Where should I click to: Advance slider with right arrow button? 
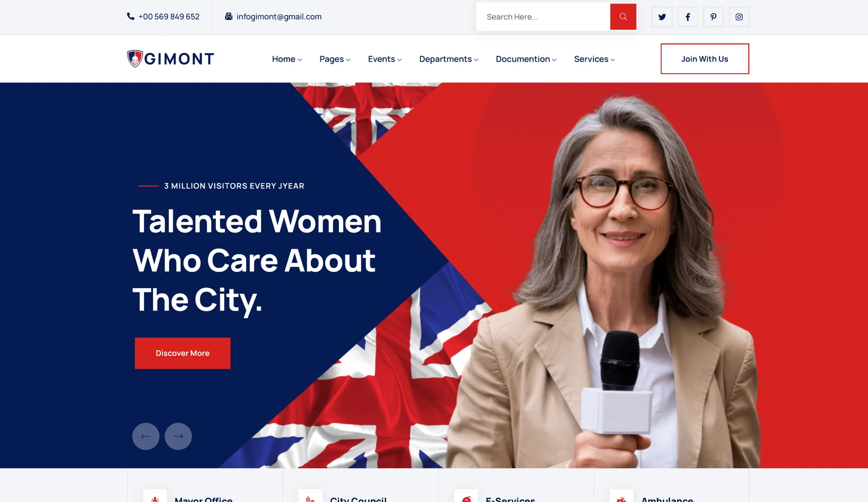tap(178, 436)
